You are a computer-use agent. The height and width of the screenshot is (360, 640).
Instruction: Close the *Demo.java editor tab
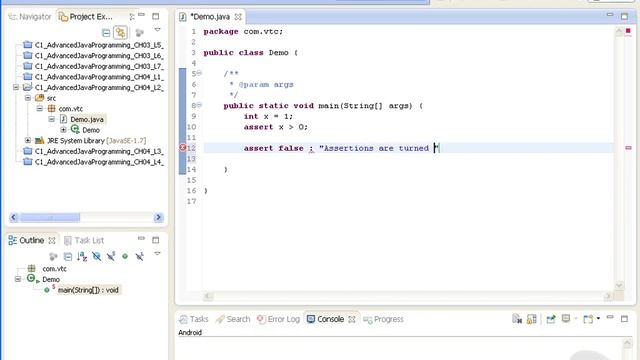tap(238, 17)
